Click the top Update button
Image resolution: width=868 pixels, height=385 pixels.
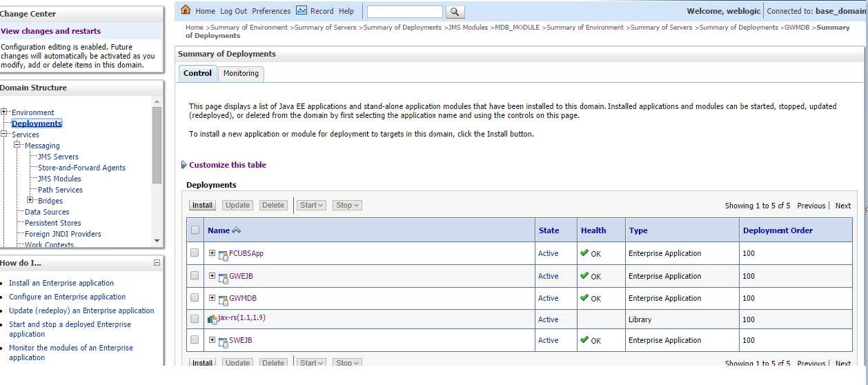click(x=238, y=205)
